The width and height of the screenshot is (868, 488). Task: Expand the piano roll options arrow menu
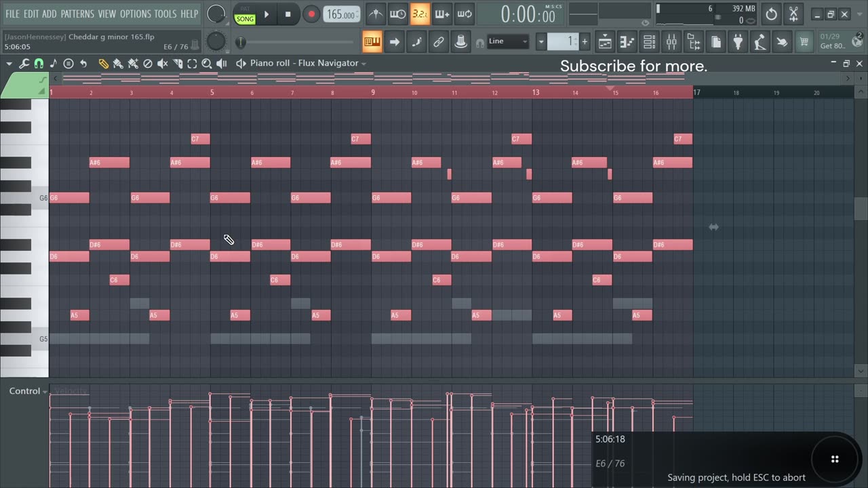(9, 64)
